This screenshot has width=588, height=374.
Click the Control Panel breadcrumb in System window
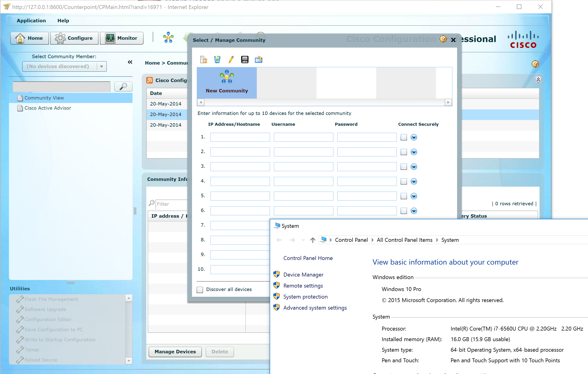pyautogui.click(x=351, y=240)
